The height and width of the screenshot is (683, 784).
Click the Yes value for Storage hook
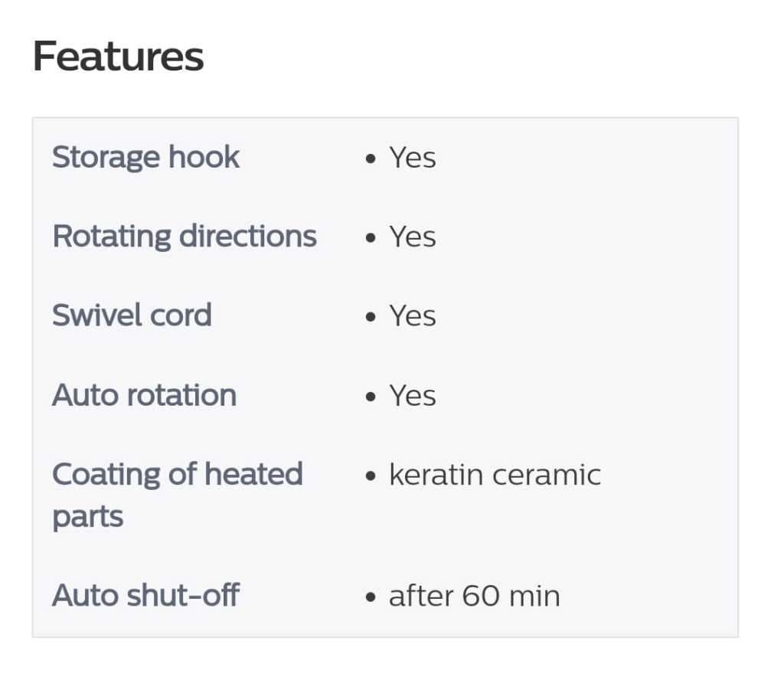412,158
